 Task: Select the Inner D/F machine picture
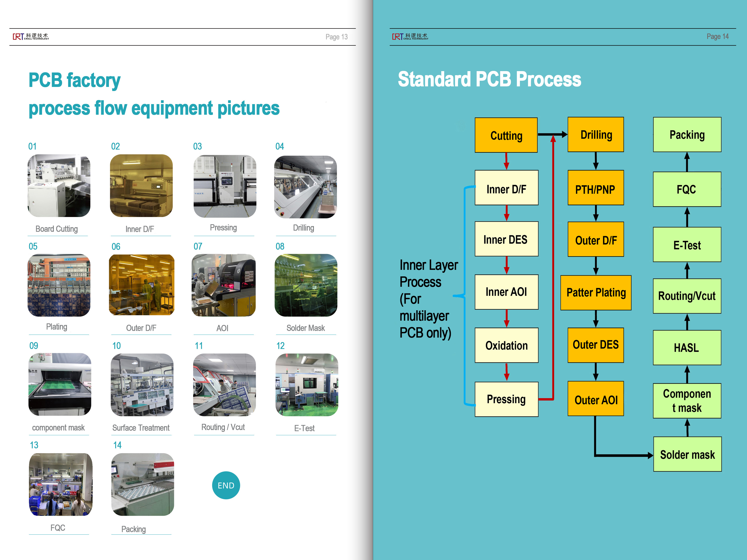(141, 186)
